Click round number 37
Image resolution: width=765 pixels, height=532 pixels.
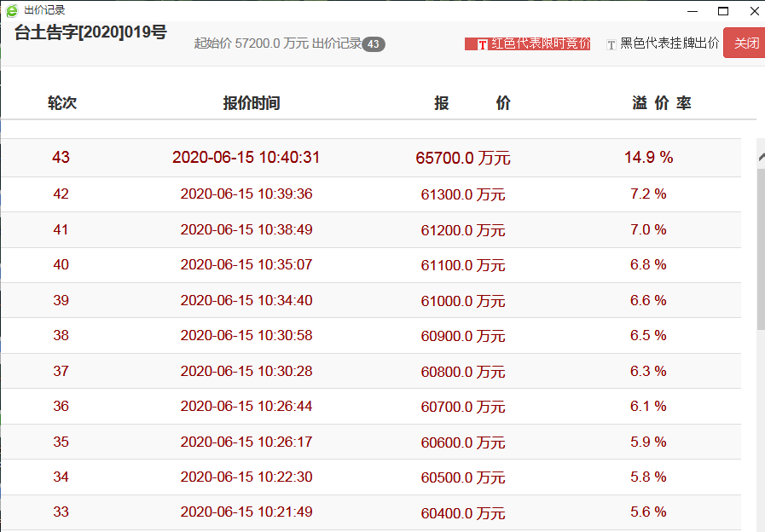(61, 371)
